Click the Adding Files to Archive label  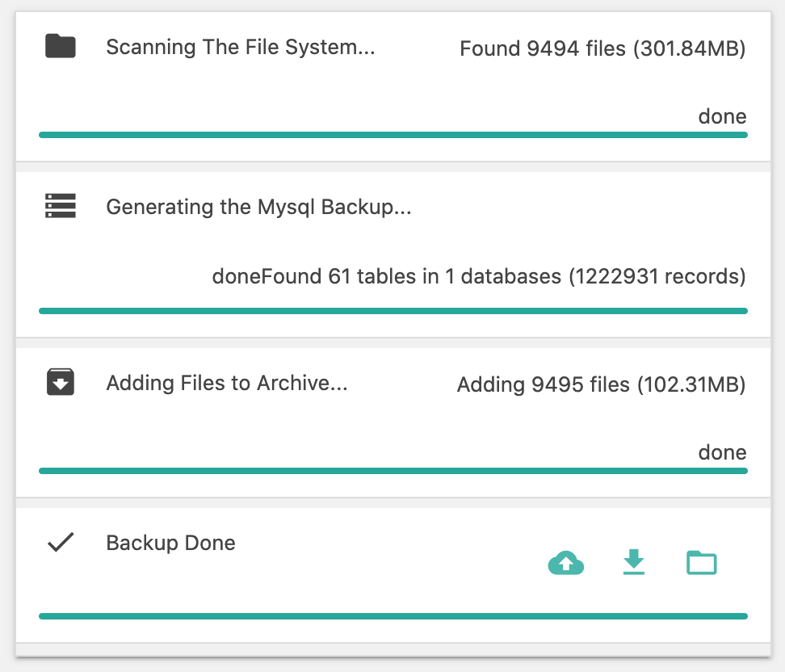(x=227, y=383)
